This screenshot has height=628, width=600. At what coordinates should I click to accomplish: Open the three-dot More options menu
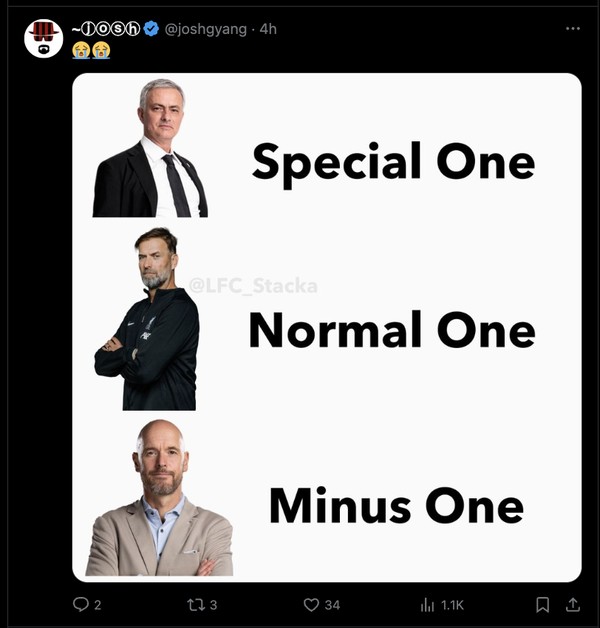573,29
